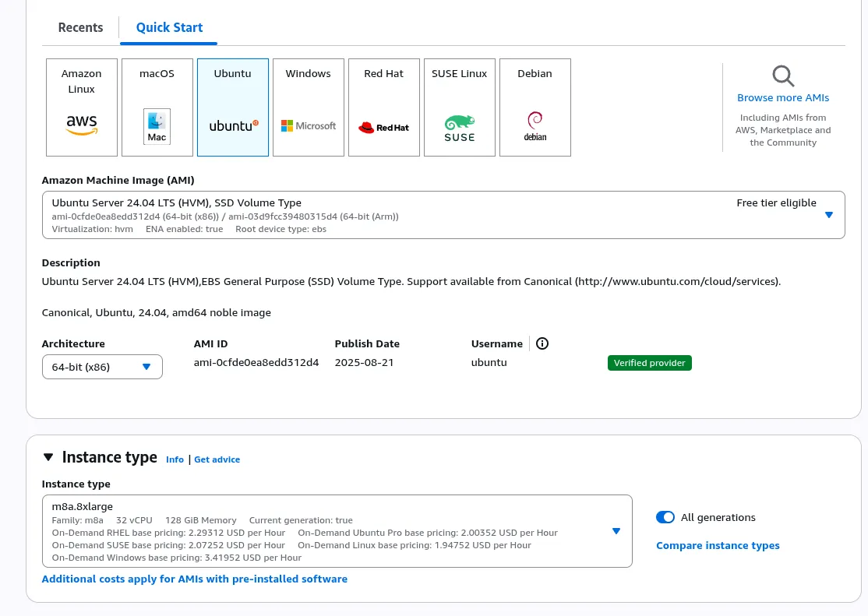Open the Instance type m8a.8xlarge dropdown
The image size is (868, 616).
coord(616,531)
